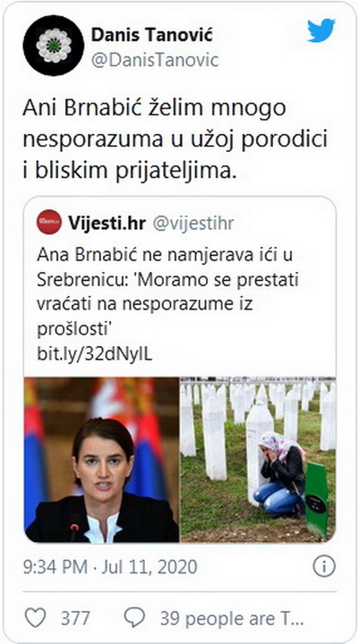Image resolution: width=358 pixels, height=644 pixels.
Task: Open the '39 people are T...' conversation link
Action: coord(232,618)
